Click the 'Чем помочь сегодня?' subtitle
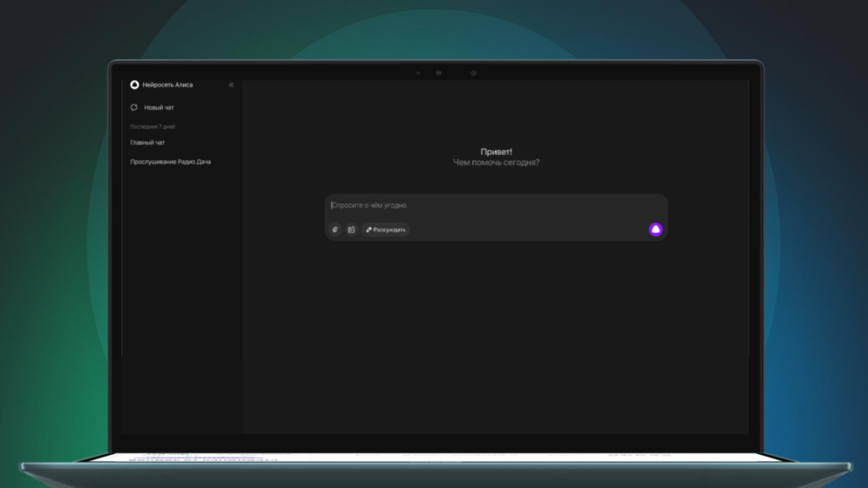Screen dimensions: 868x488 point(496,163)
